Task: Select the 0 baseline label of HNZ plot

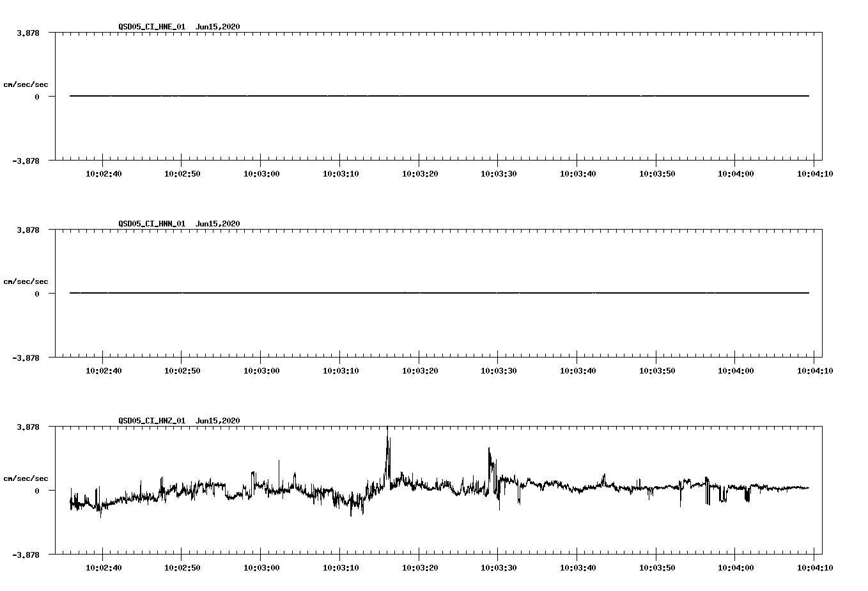Action: (x=37, y=491)
